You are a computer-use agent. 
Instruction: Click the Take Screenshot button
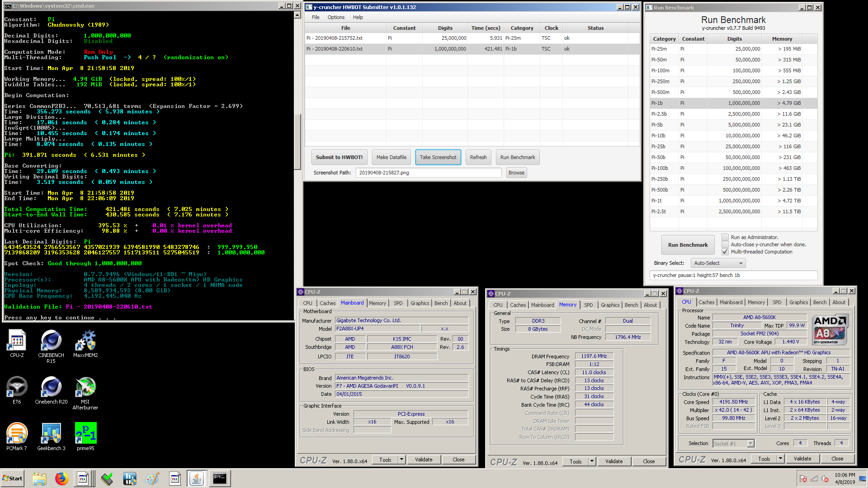pyautogui.click(x=438, y=157)
